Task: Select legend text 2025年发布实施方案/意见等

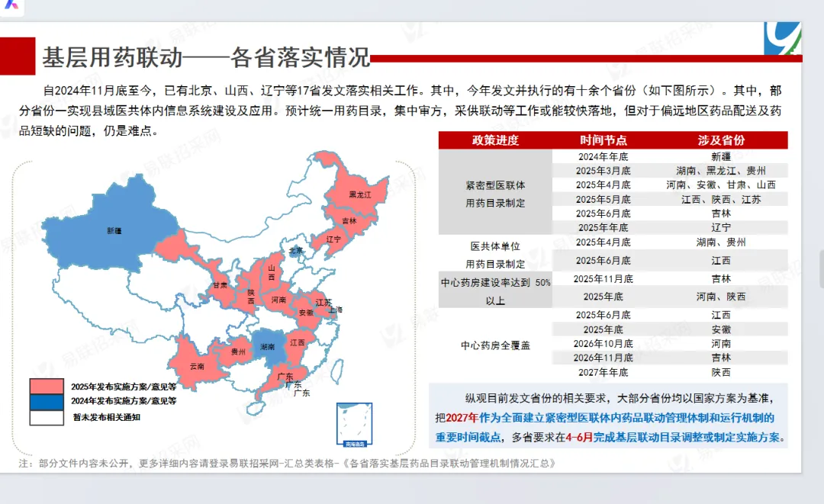Action: click(124, 387)
